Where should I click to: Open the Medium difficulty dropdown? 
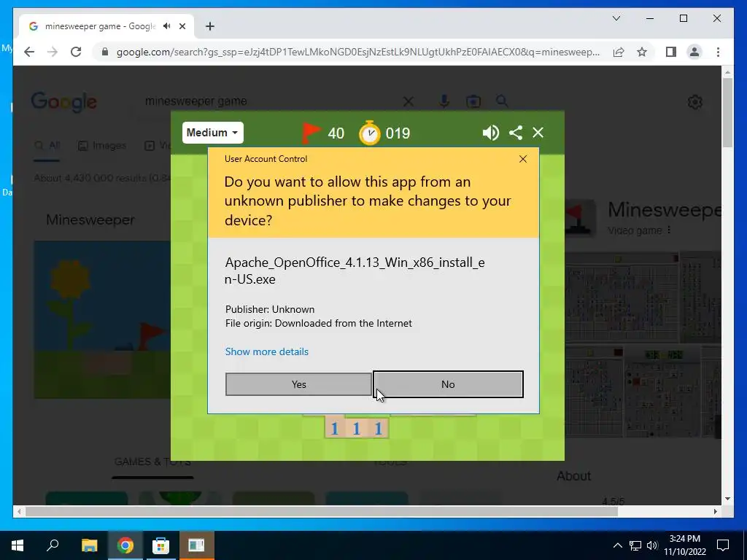pyautogui.click(x=212, y=133)
